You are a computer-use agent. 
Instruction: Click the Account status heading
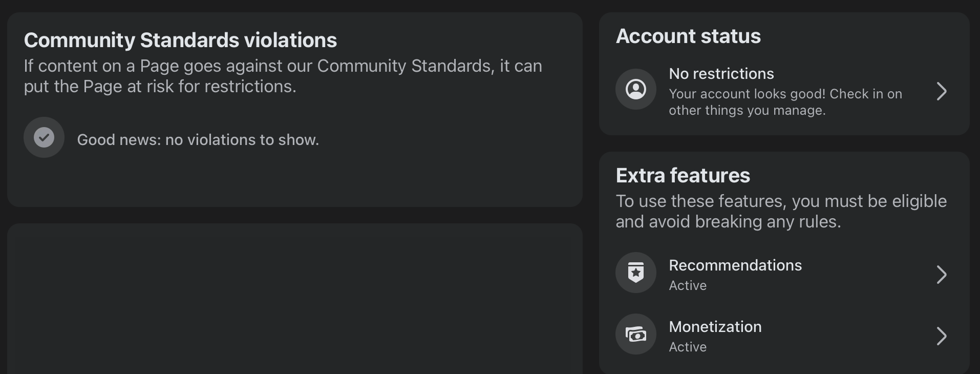coord(688,36)
